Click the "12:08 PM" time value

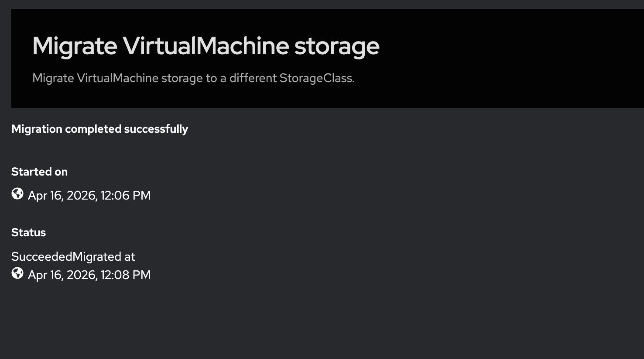(126, 275)
